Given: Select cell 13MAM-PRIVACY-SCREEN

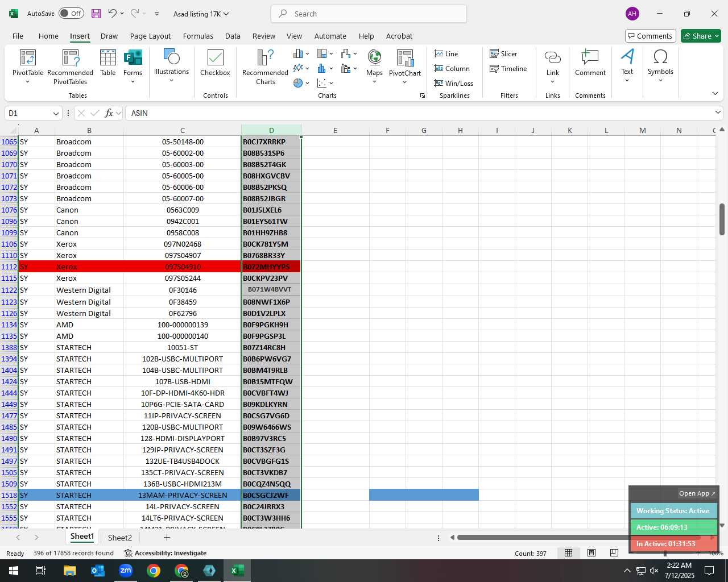Looking at the screenshot, I should (183, 495).
